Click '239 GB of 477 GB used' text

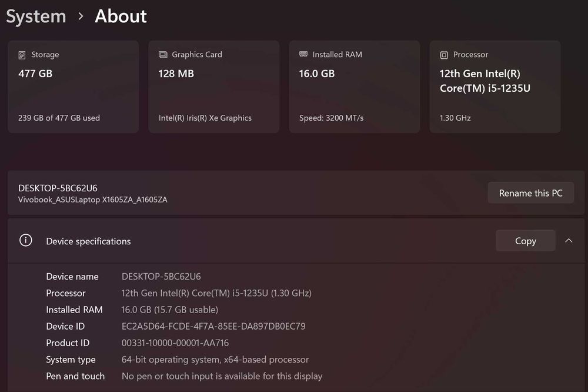pos(59,118)
